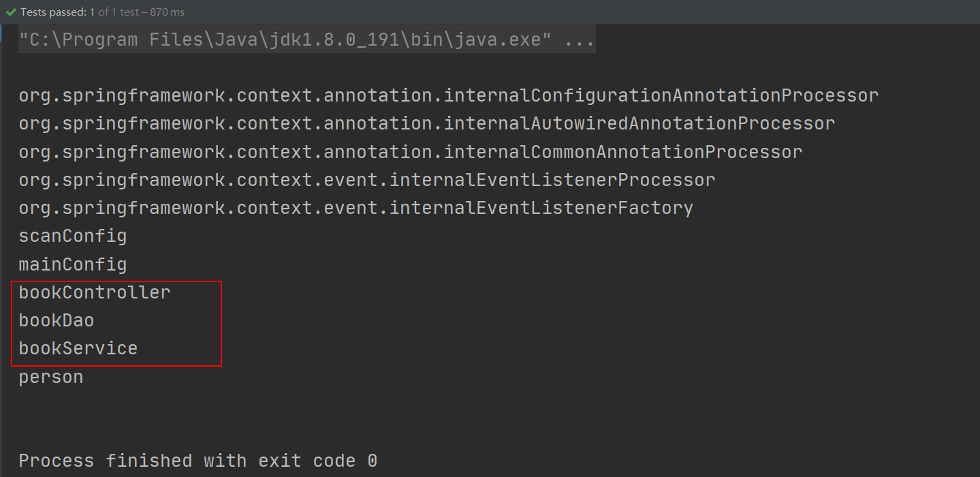Select the internalEventListenerProcessor output line
Viewport: 980px width, 477px height.
pyautogui.click(x=367, y=180)
